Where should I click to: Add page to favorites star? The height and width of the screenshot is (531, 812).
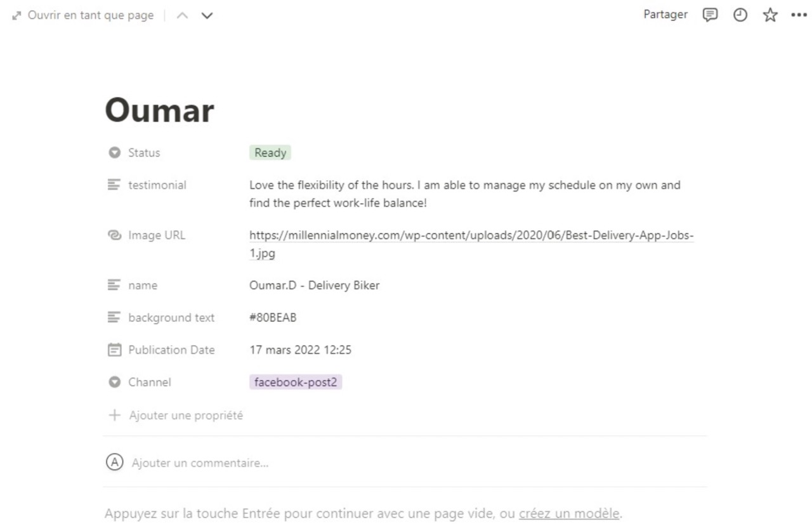tap(769, 15)
